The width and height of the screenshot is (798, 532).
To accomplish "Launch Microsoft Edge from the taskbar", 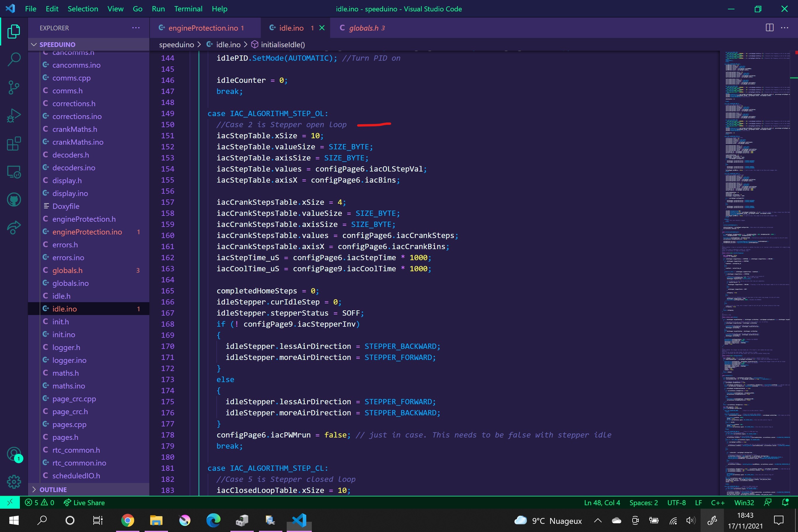I will 213,520.
